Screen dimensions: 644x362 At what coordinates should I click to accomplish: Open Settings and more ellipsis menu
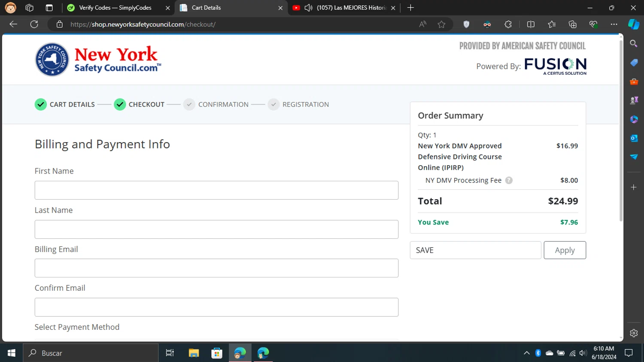(x=614, y=24)
